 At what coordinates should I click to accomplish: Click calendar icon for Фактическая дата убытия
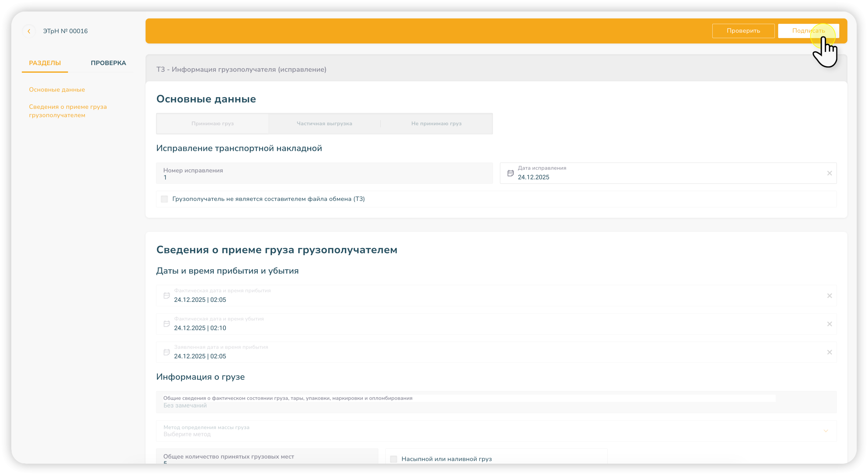pos(166,324)
